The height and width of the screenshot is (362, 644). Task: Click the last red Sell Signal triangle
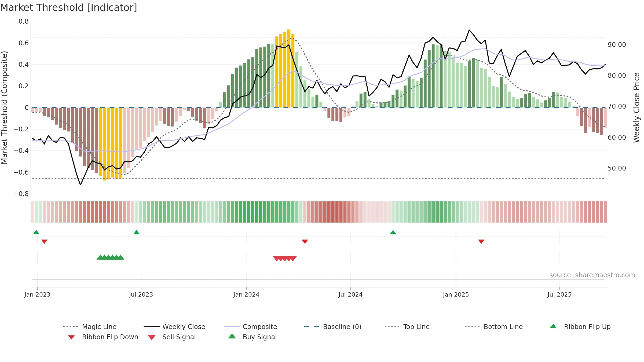[x=293, y=258]
